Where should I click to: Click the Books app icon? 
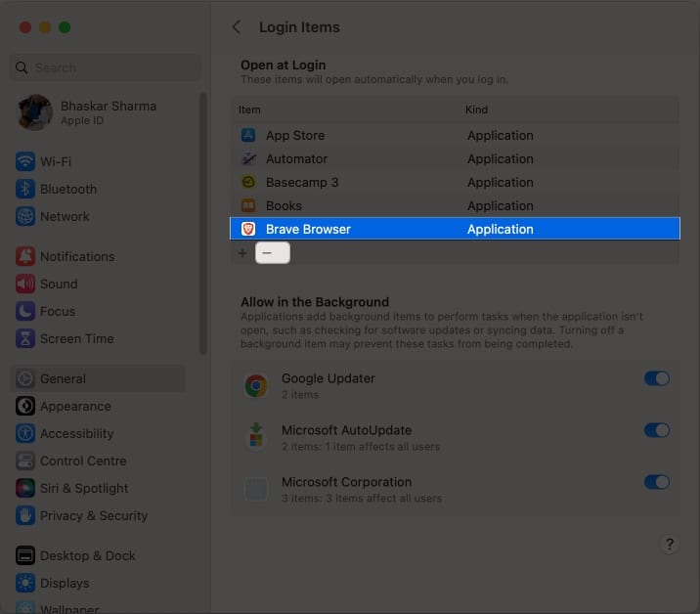pyautogui.click(x=248, y=205)
